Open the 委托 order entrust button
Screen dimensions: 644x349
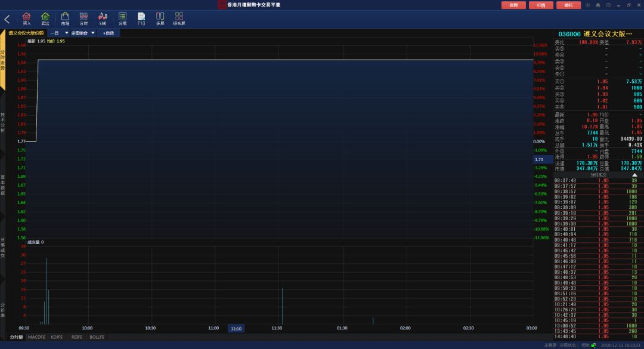tap(568, 5)
